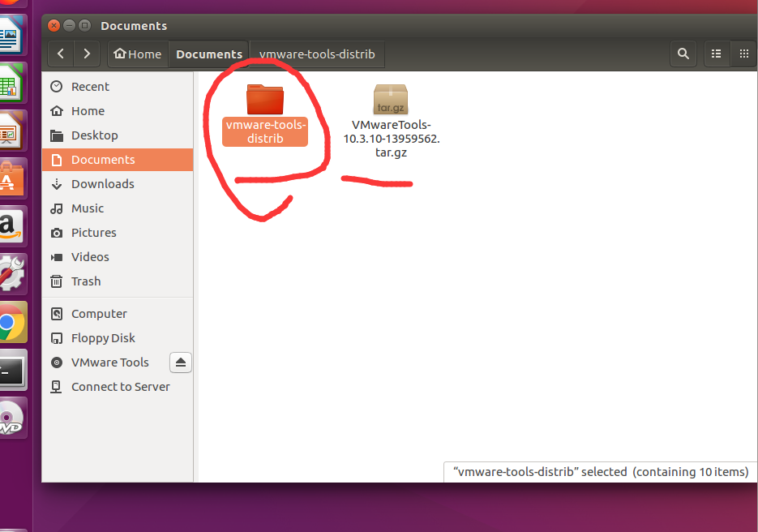Launch LibreOffice Impress from the dock
This screenshot has height=532, width=758.
click(x=11, y=130)
